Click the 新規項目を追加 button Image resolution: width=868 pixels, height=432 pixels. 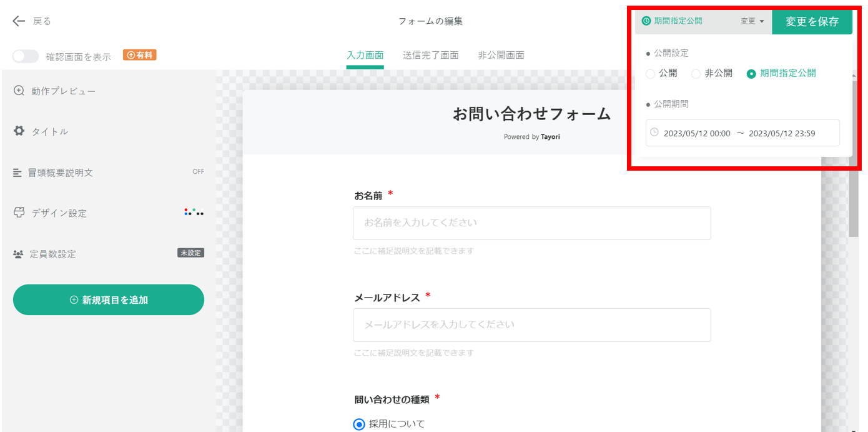coord(108,299)
